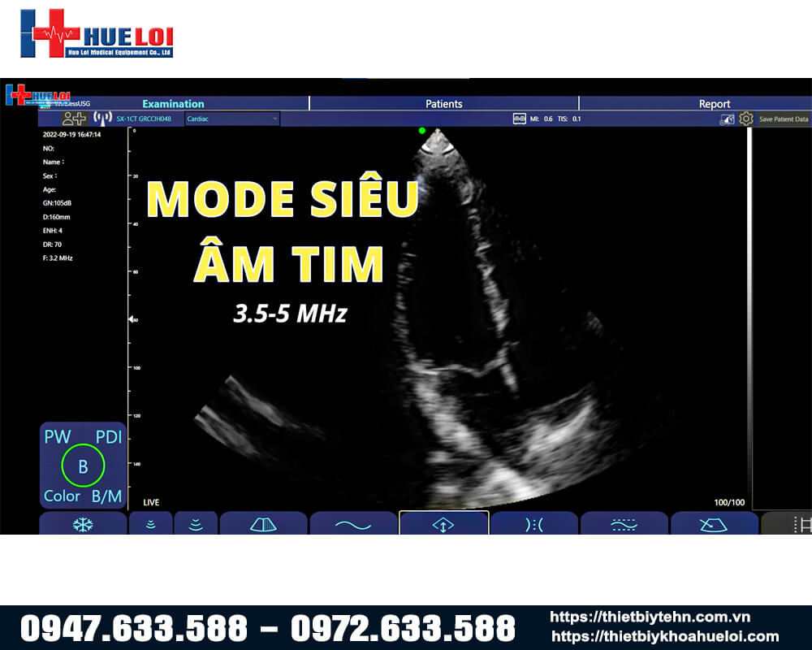Open the Patients tab

pyautogui.click(x=443, y=104)
